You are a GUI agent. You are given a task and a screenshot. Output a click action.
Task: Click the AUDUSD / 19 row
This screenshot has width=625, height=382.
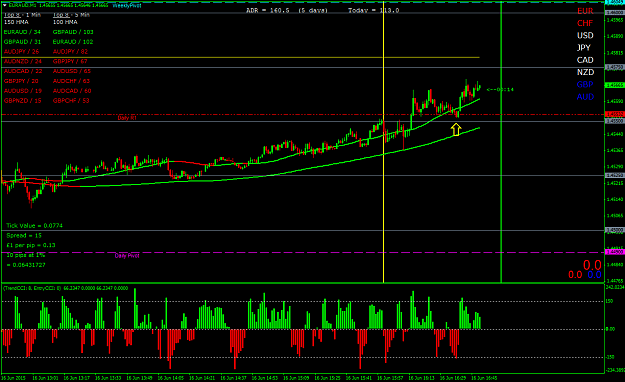click(x=23, y=91)
